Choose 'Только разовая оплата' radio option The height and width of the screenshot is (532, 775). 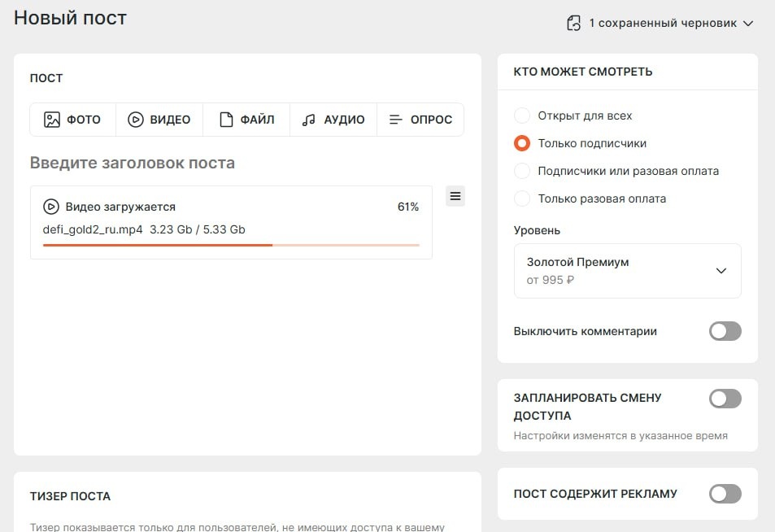pos(522,198)
